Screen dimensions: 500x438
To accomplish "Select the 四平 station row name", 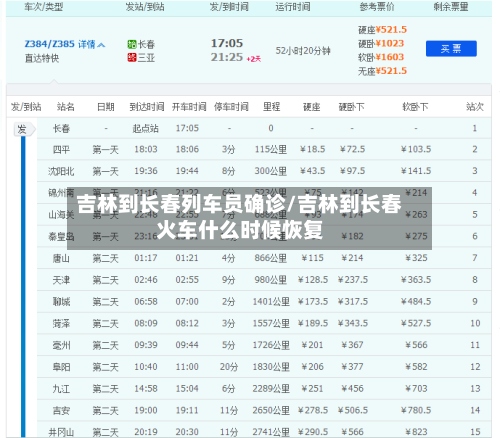I will pyautogui.click(x=61, y=149).
